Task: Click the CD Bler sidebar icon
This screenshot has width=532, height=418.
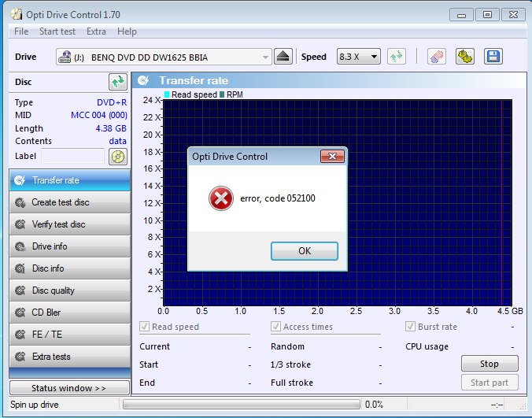Action: click(x=20, y=313)
